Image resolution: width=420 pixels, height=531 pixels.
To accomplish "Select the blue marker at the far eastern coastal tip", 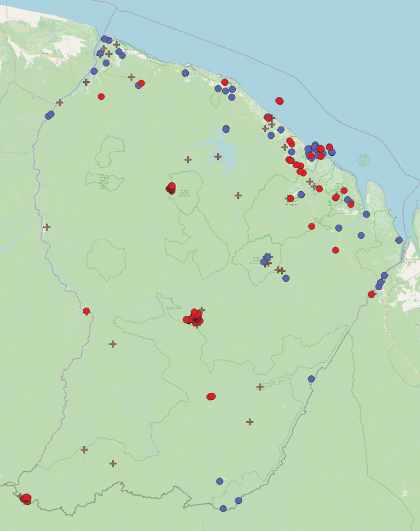I will pos(399,240).
